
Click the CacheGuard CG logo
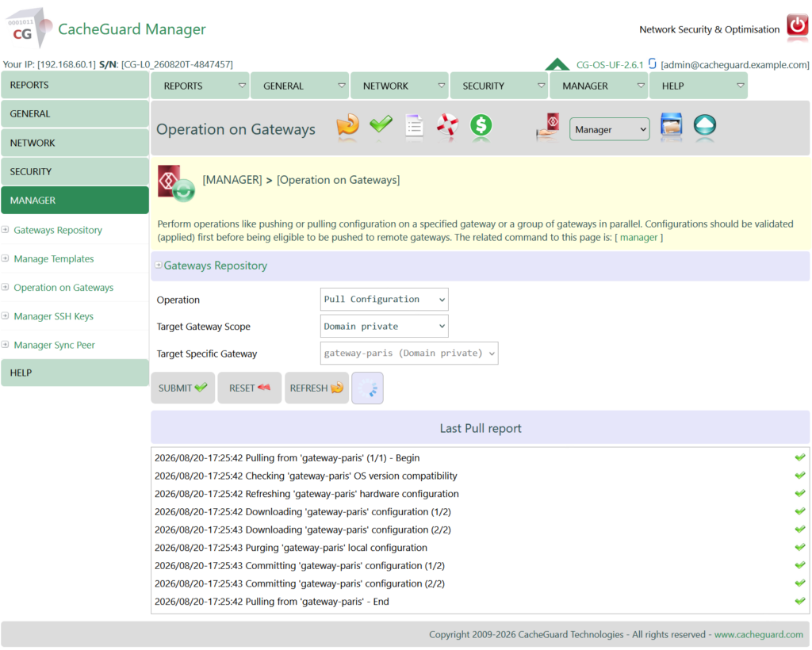pos(29,28)
